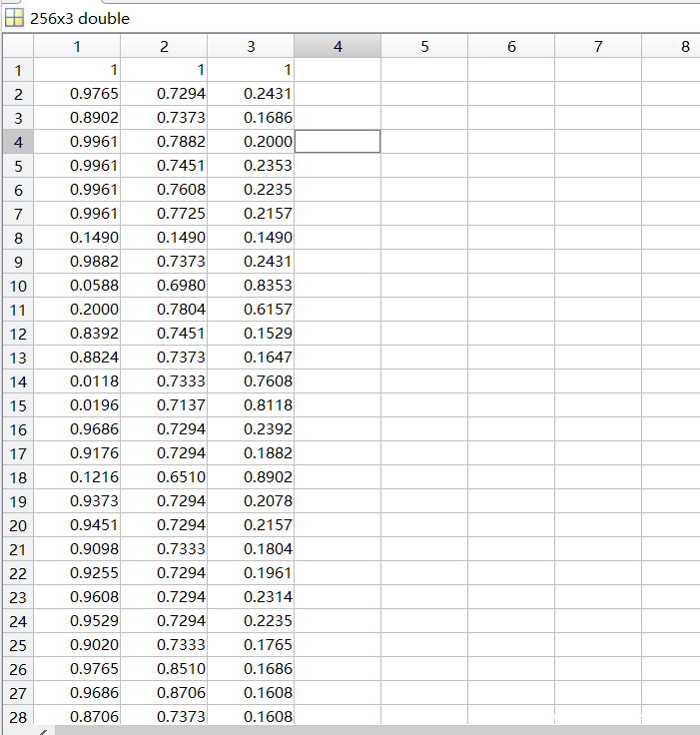The height and width of the screenshot is (735, 700).
Task: Select row header 18
Action: pyautogui.click(x=17, y=477)
